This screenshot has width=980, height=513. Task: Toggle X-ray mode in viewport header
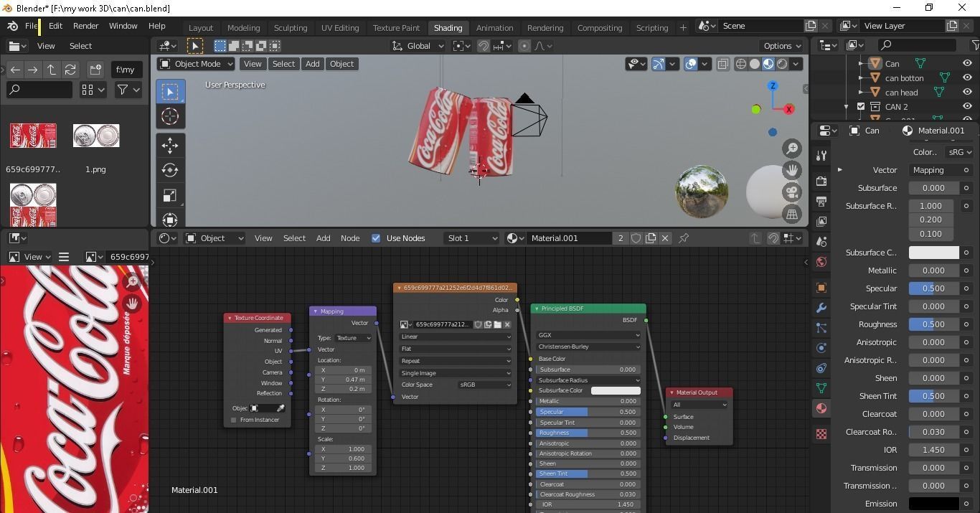click(x=722, y=64)
